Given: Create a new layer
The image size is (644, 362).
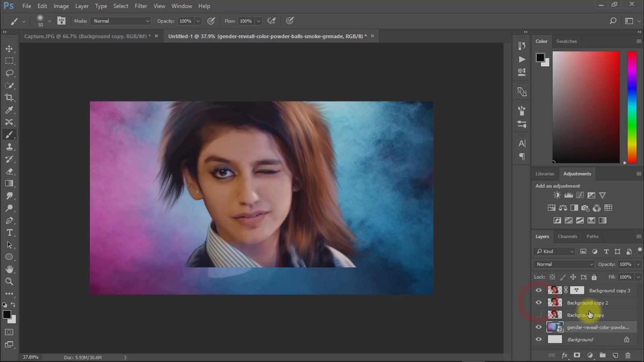Looking at the screenshot, I should pyautogui.click(x=615, y=355).
